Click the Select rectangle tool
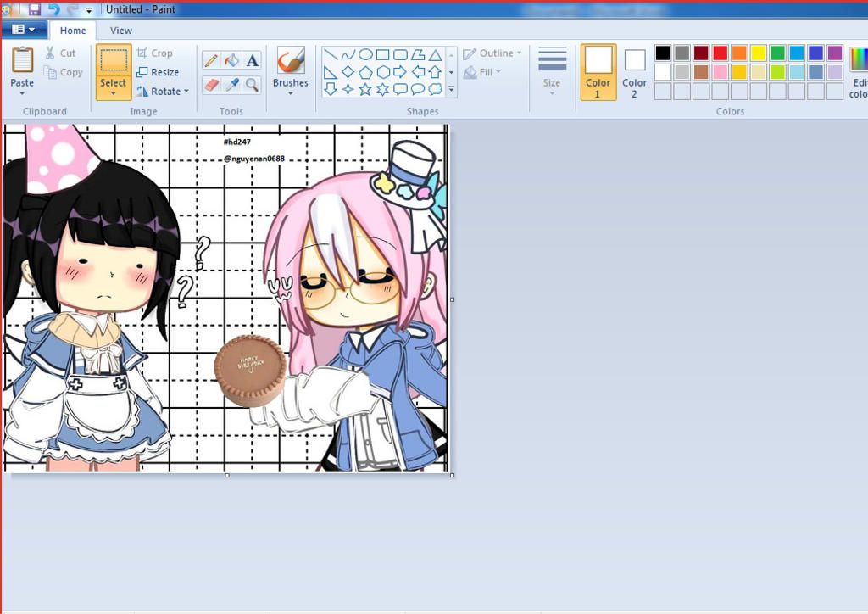This screenshot has height=614, width=868. click(114, 60)
